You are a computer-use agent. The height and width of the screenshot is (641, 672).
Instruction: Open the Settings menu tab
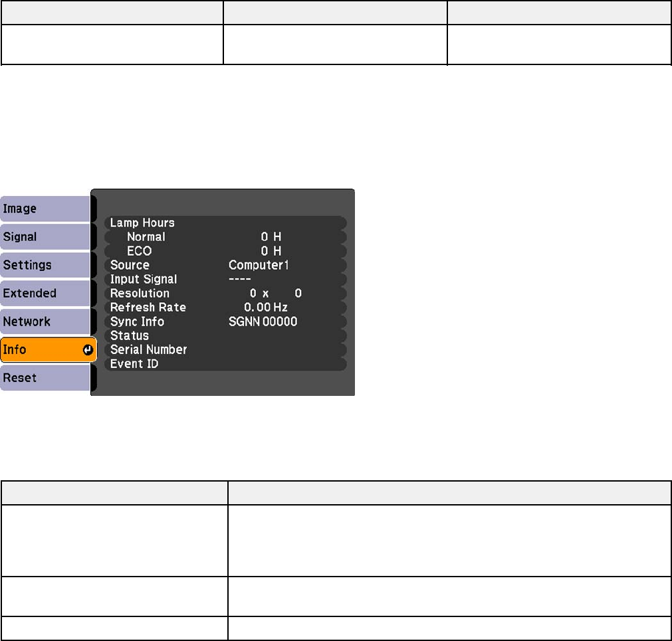pos(45,265)
